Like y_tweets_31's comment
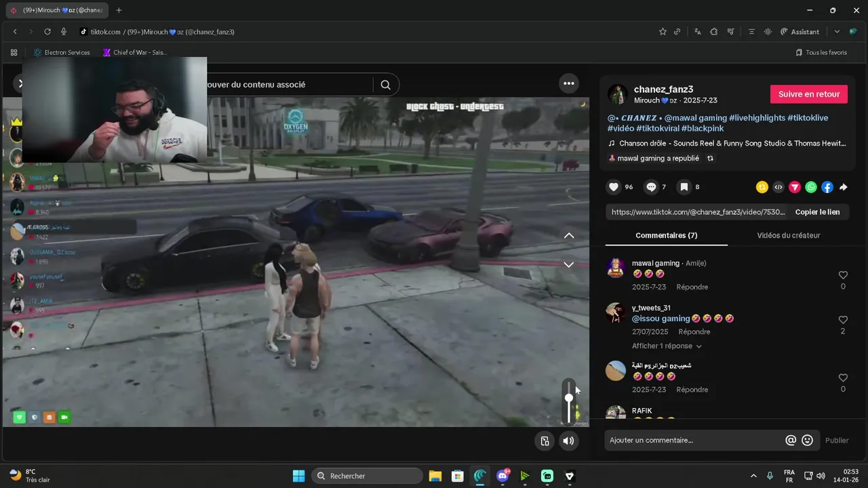Viewport: 868px width, 488px height. click(x=843, y=320)
